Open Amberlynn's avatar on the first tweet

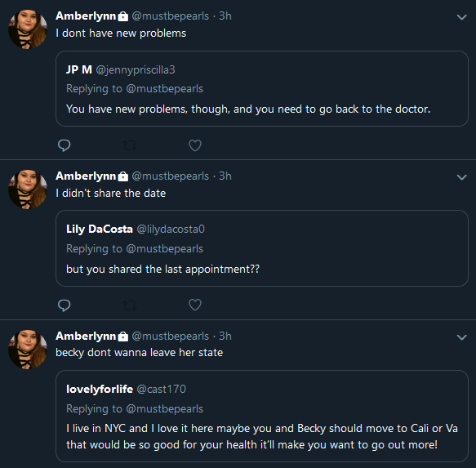pyautogui.click(x=28, y=29)
